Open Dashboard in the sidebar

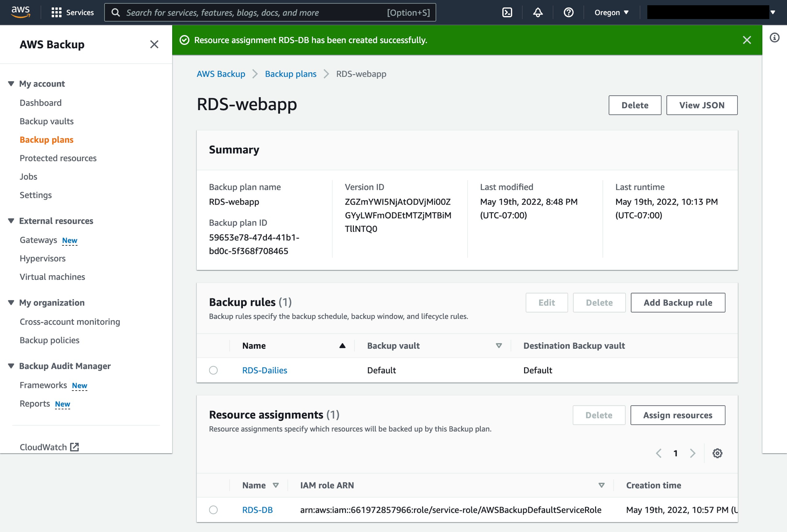41,103
